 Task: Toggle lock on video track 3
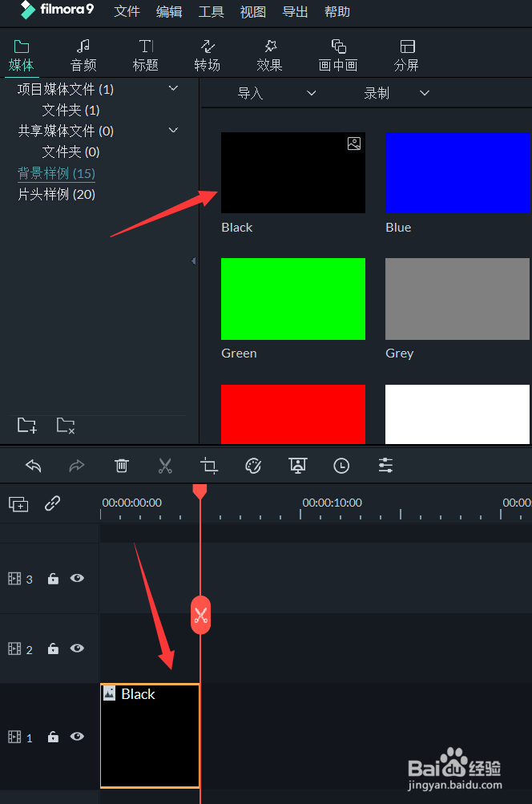pyautogui.click(x=53, y=579)
